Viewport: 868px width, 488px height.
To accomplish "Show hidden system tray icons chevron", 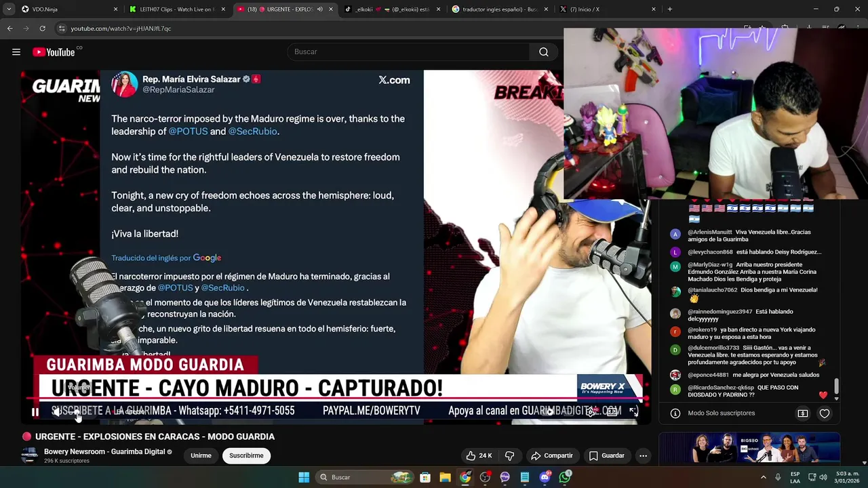I will pyautogui.click(x=764, y=477).
